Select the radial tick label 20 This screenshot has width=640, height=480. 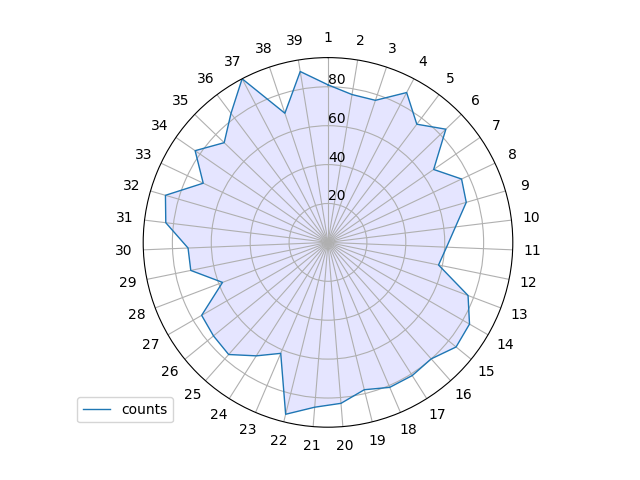click(x=337, y=196)
